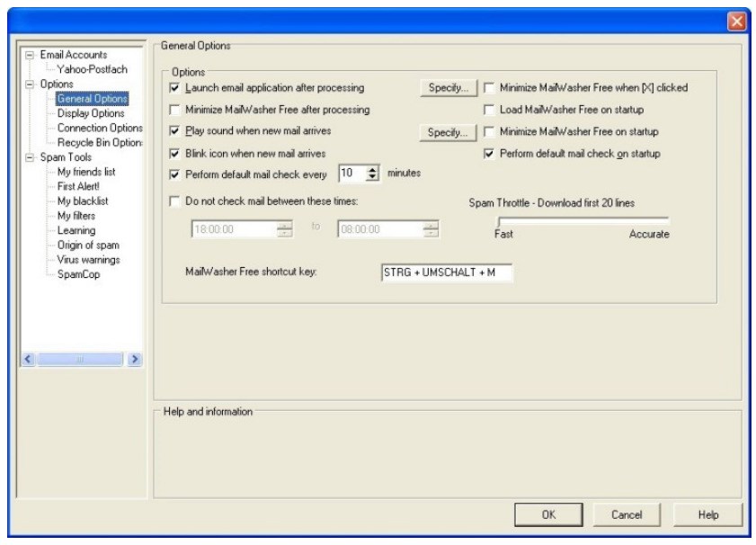Screen dimensions: 756x545
Task: Click spinner of 18:00:00 time field
Action: point(284,229)
